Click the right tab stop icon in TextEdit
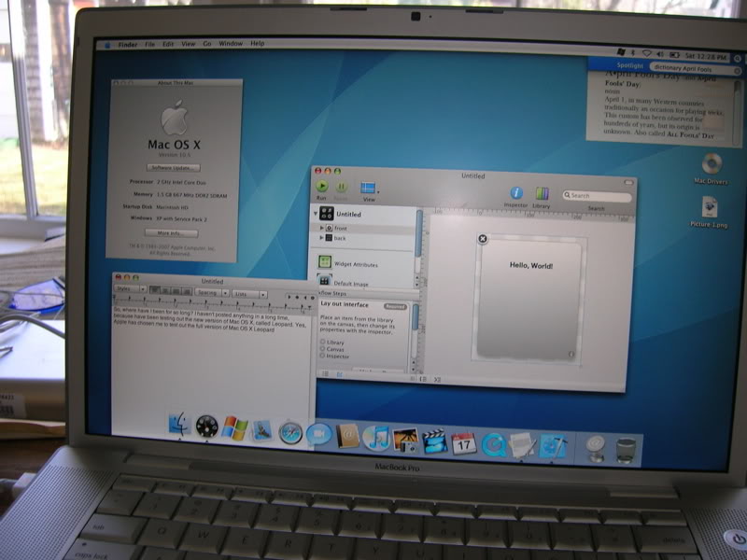This screenshot has width=747, height=560. [305, 297]
